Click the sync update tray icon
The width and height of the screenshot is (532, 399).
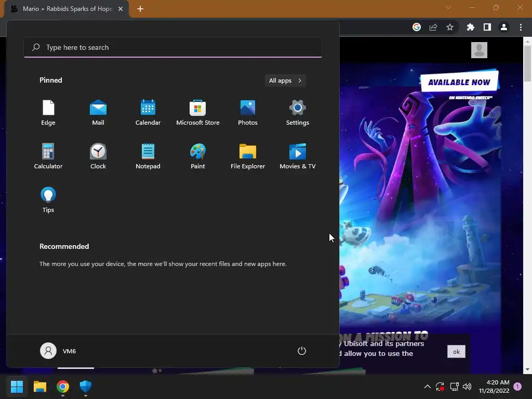(x=440, y=387)
